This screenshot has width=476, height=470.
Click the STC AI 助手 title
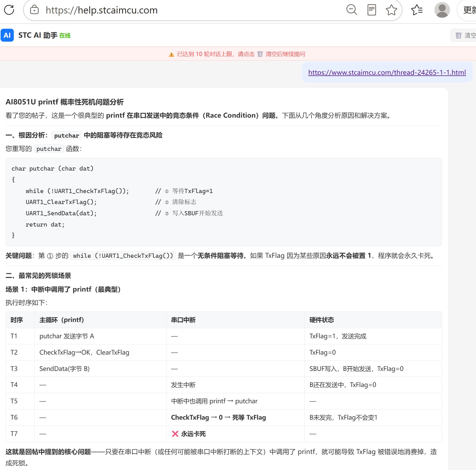point(38,35)
